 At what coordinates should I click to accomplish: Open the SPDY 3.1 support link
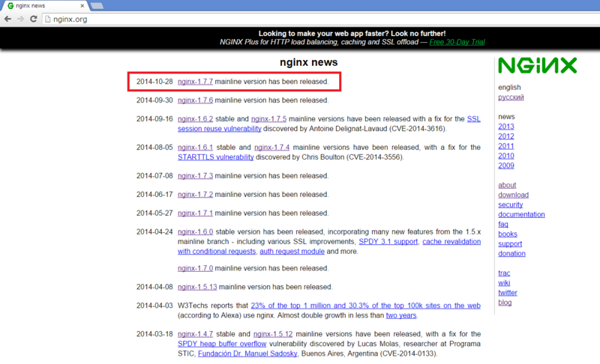388,242
